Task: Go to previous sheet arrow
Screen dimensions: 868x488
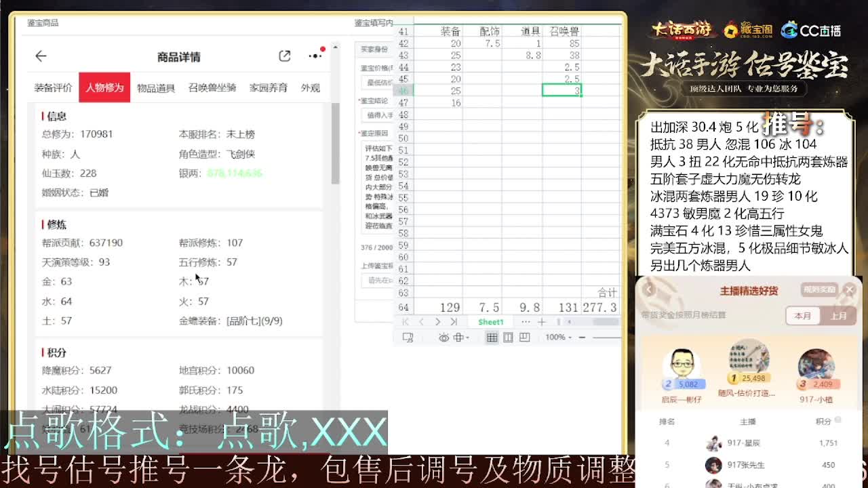Action: [421, 322]
